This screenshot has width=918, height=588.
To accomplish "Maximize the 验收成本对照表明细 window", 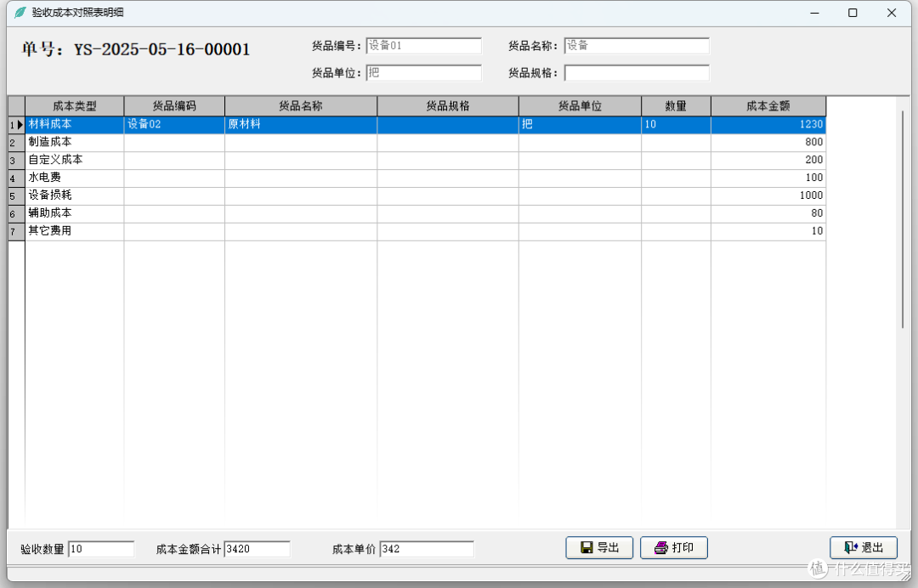I will pyautogui.click(x=853, y=13).
